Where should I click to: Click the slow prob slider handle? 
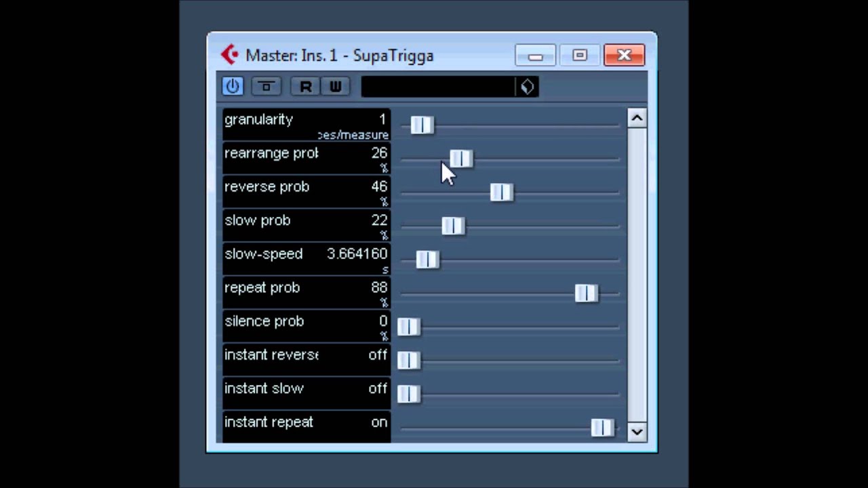[453, 226]
